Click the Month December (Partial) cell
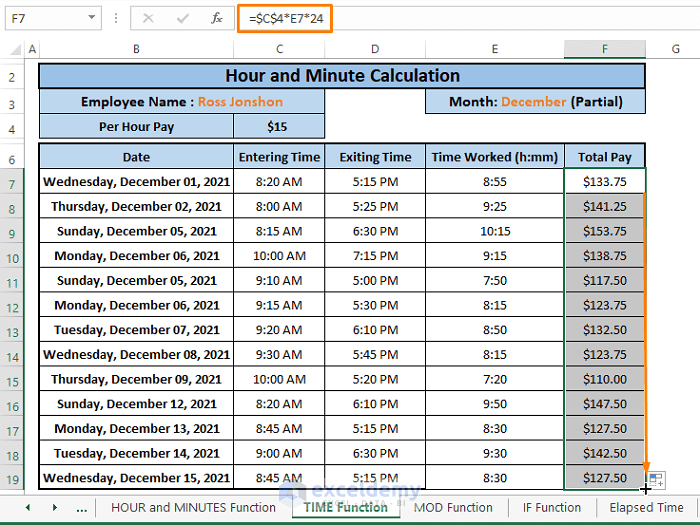 (535, 102)
